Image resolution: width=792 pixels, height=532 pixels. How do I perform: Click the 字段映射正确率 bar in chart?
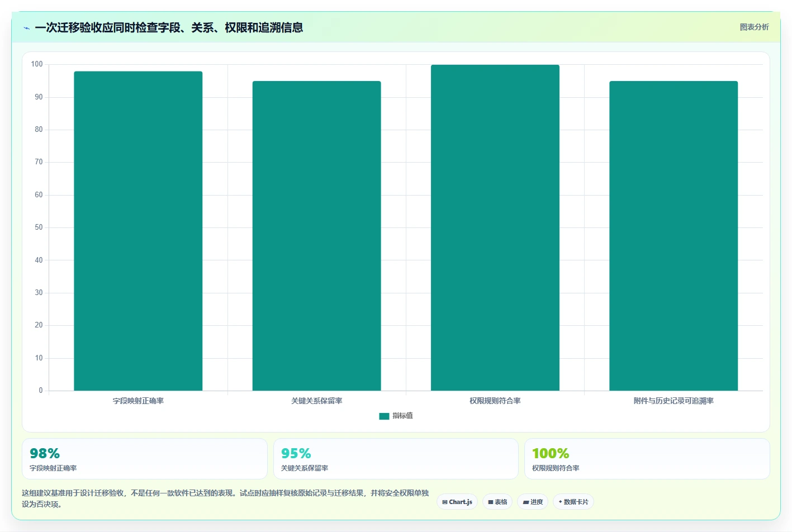[x=138, y=231]
